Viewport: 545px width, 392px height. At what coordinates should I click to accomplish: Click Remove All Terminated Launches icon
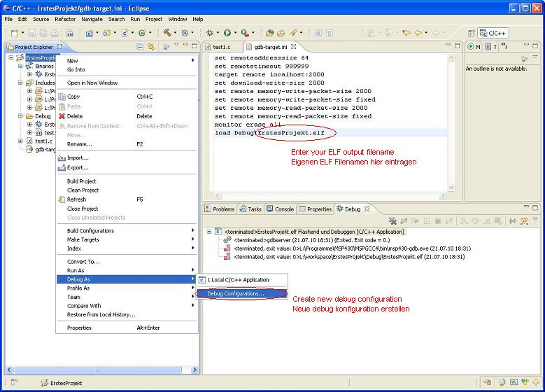click(x=392, y=221)
